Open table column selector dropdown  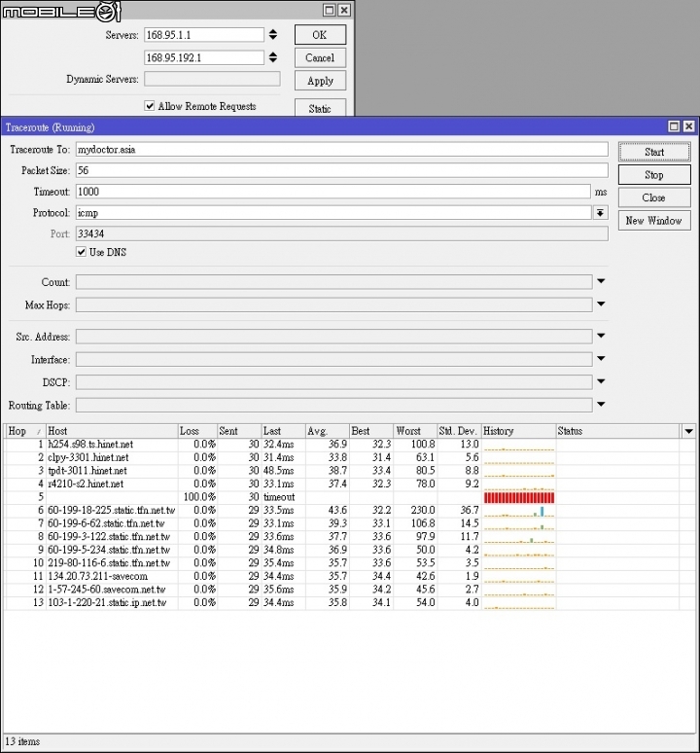(688, 431)
